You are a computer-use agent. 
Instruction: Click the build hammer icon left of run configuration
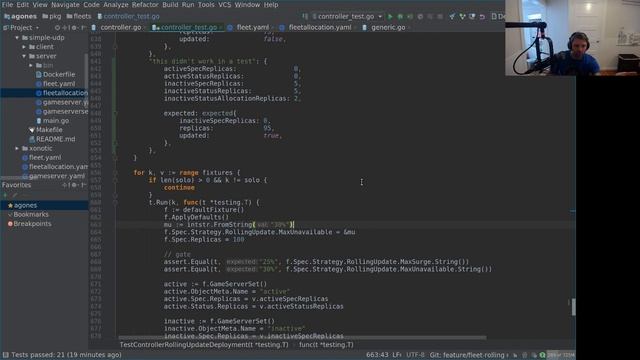[305, 16]
